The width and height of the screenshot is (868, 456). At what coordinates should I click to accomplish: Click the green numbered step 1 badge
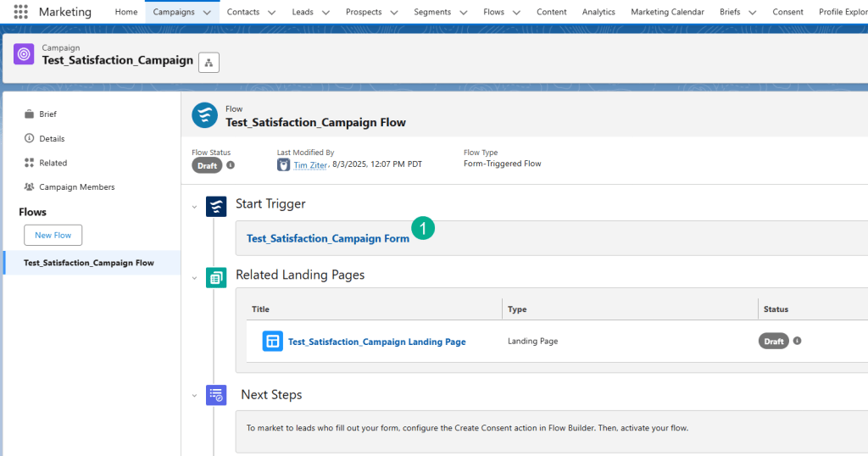coord(423,228)
